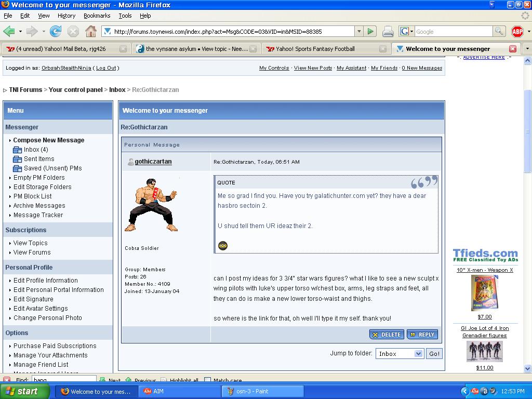Click the Go! button beside folder dropdown
The height and width of the screenshot is (399, 532).
pos(434,353)
